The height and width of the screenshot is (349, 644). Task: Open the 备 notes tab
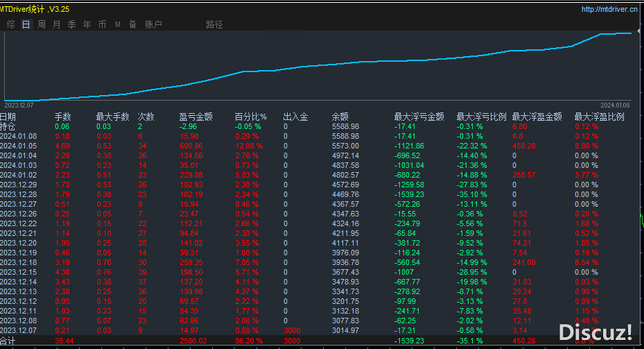tap(132, 25)
